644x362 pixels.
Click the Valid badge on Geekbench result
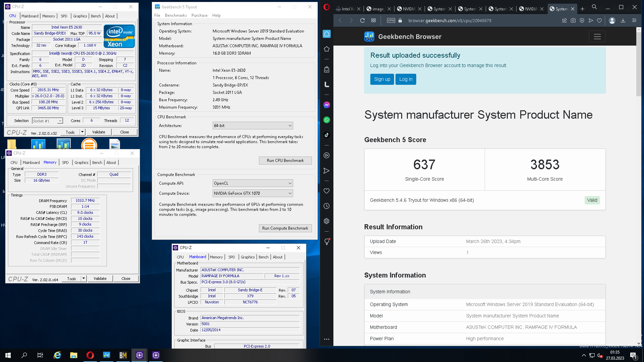[x=592, y=200]
